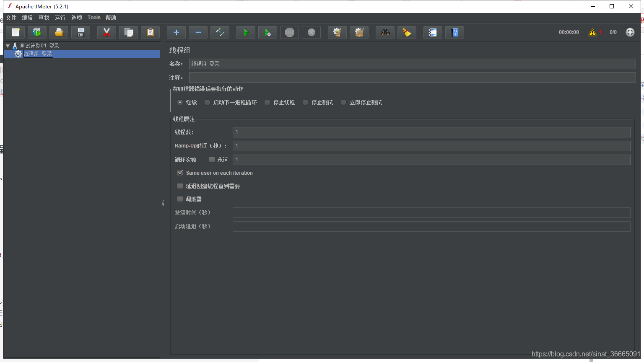The width and height of the screenshot is (644, 362).
Task: Open the 文件 menu
Action: 11,18
